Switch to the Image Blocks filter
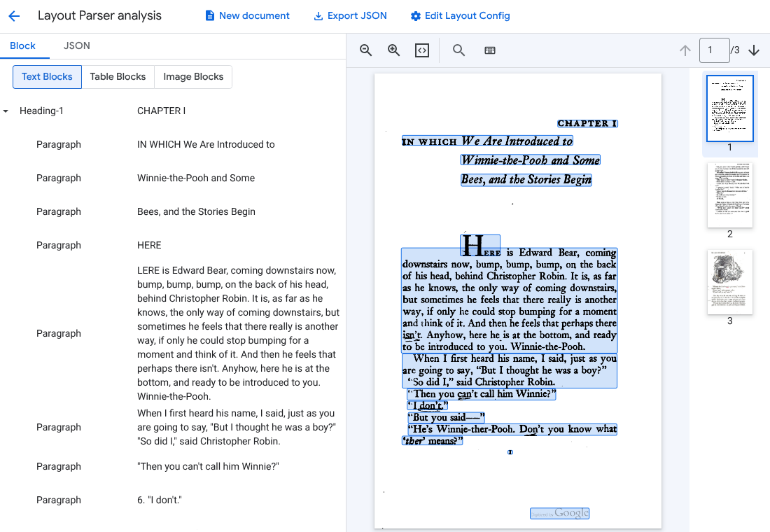This screenshot has width=770, height=532. click(193, 77)
